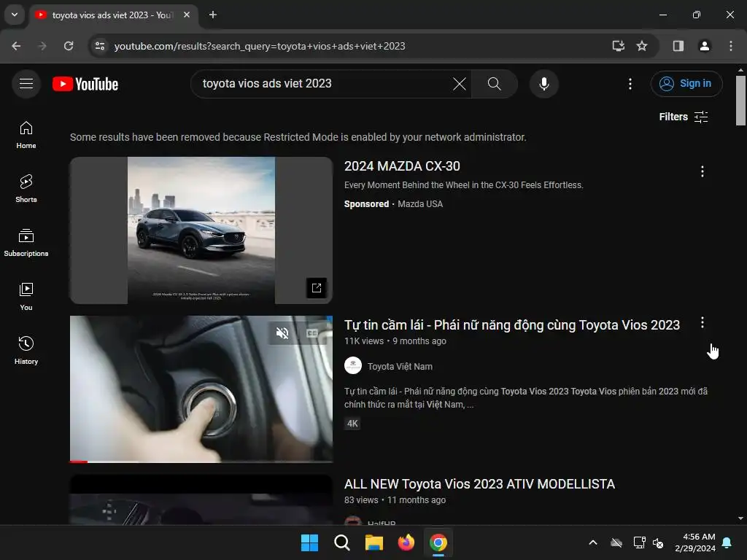Open a new tab
Image resolution: width=747 pixels, height=560 pixels.
pos(213,15)
